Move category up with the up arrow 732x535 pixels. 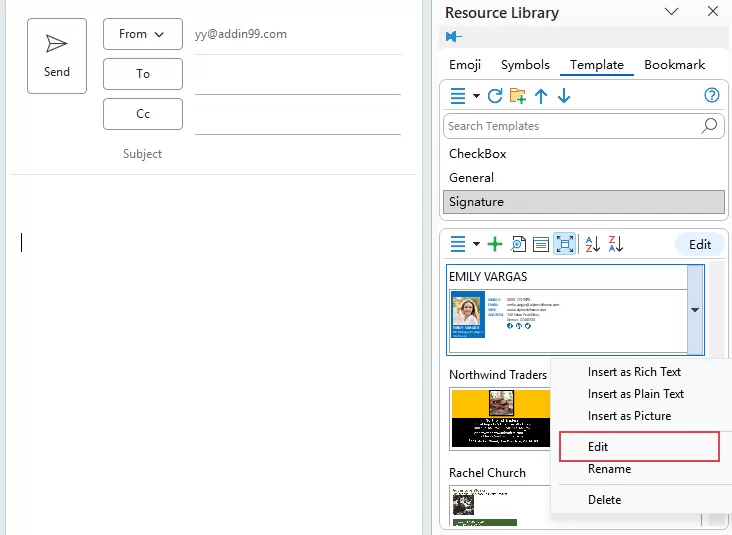(x=541, y=96)
